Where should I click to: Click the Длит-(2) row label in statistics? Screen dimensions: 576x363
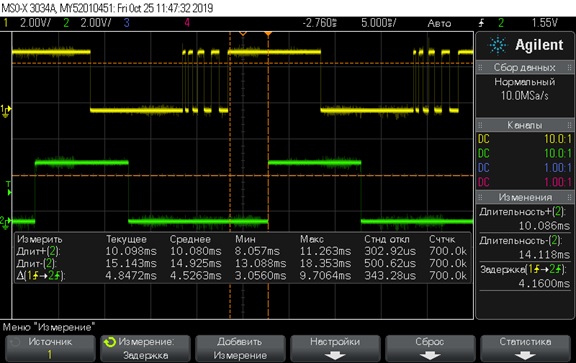(x=37, y=263)
